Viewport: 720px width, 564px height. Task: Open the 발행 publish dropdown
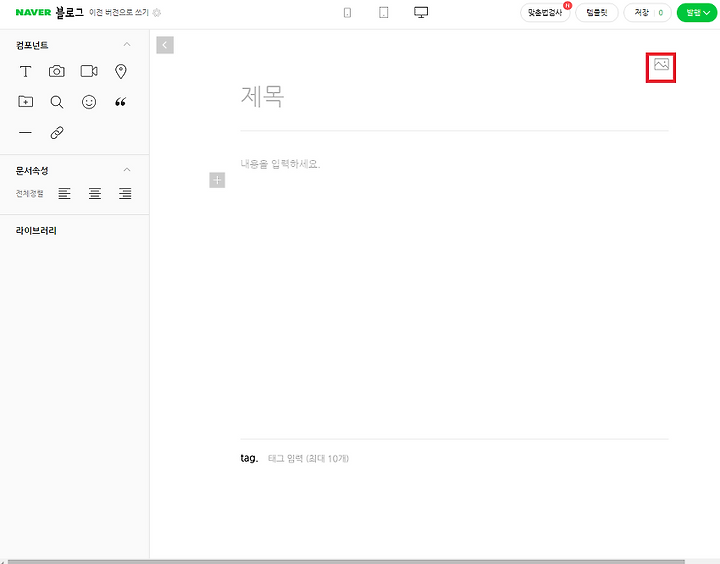pos(697,13)
